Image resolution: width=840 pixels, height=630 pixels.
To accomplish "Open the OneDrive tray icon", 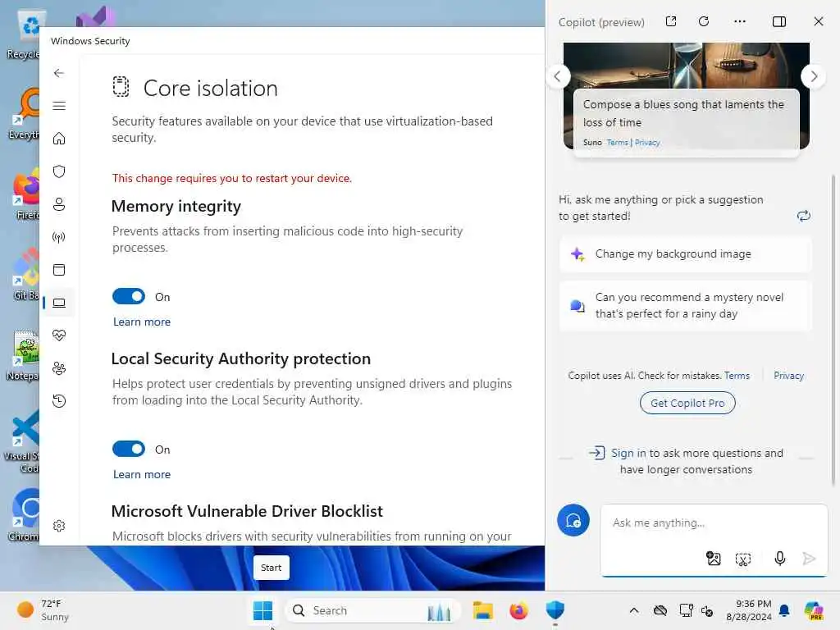I will (x=660, y=610).
